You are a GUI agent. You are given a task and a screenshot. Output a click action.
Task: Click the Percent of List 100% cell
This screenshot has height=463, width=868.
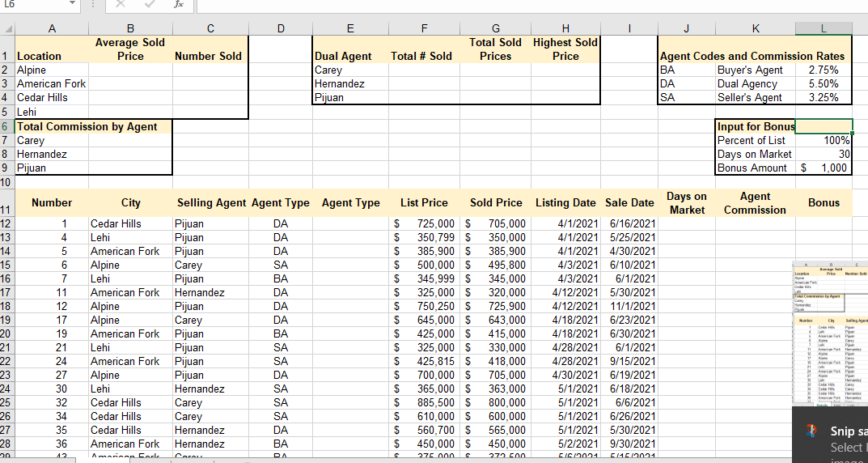click(x=824, y=140)
